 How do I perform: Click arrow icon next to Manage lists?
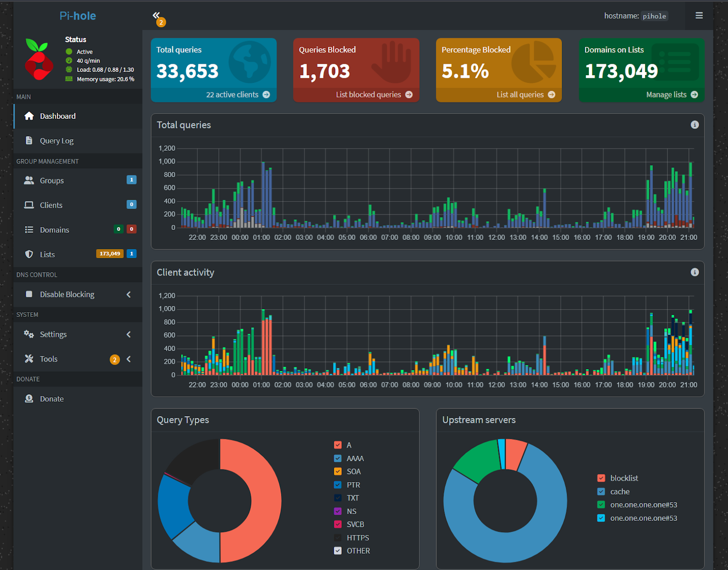click(694, 95)
